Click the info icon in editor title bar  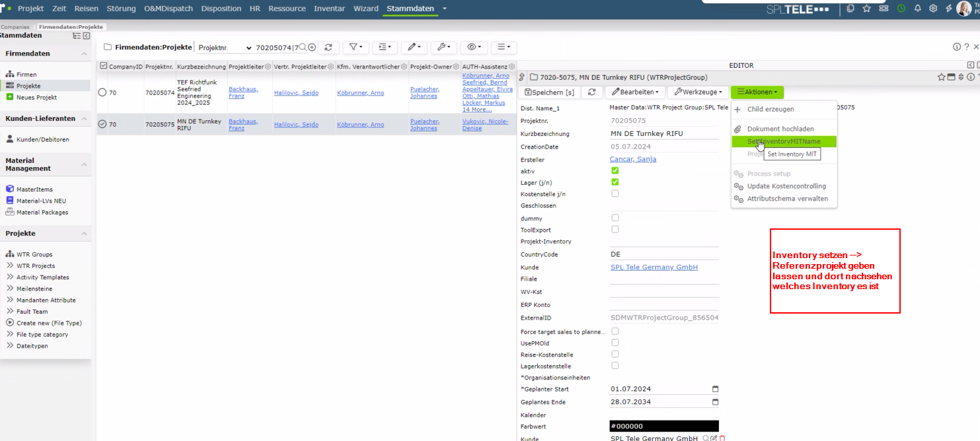click(971, 77)
